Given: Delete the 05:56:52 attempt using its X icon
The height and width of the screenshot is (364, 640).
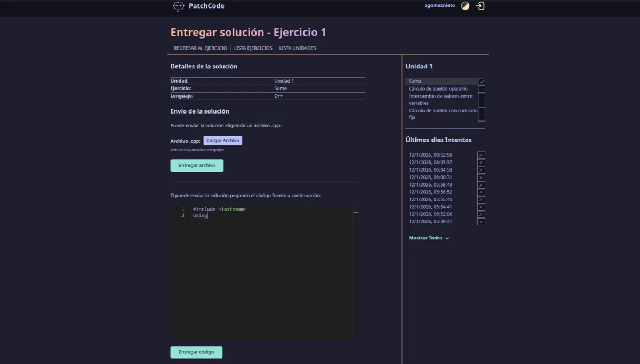Looking at the screenshot, I should [481, 192].
